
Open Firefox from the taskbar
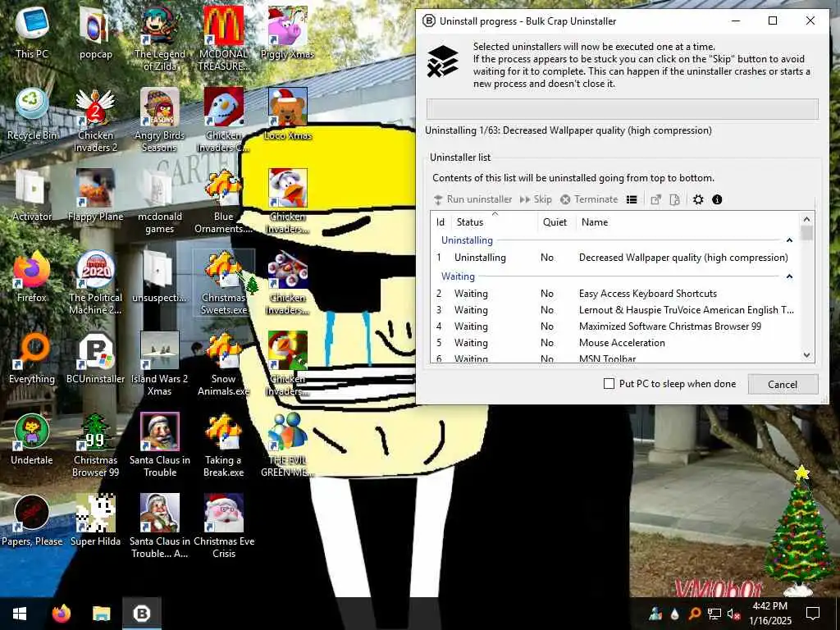click(61, 614)
